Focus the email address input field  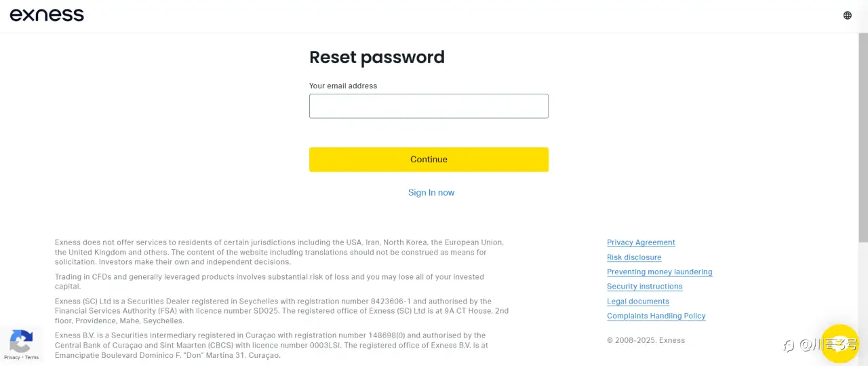point(429,106)
